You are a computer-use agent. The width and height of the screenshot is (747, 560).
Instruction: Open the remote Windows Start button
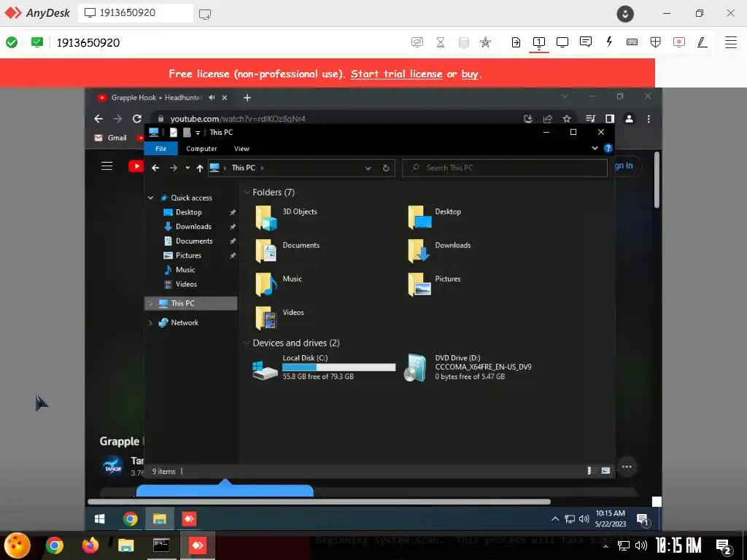[99, 518]
